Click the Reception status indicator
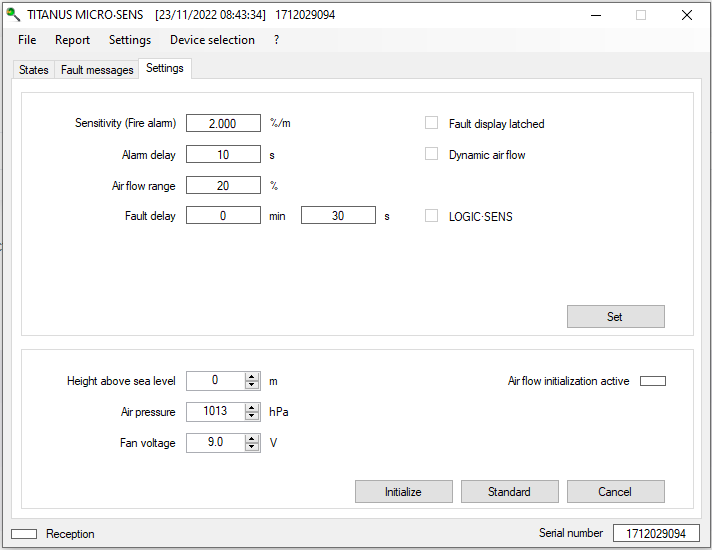The width and height of the screenshot is (712, 550). coord(24,534)
